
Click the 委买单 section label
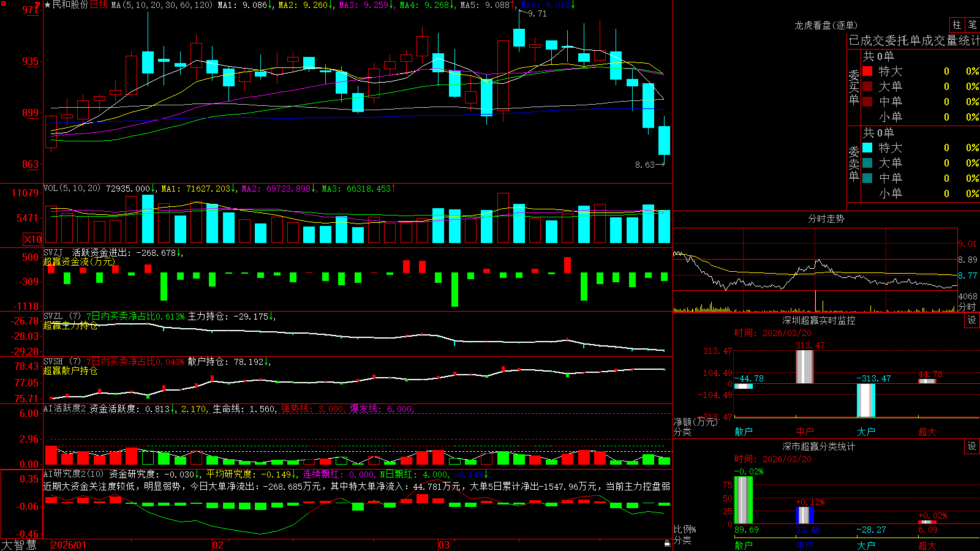tap(854, 87)
